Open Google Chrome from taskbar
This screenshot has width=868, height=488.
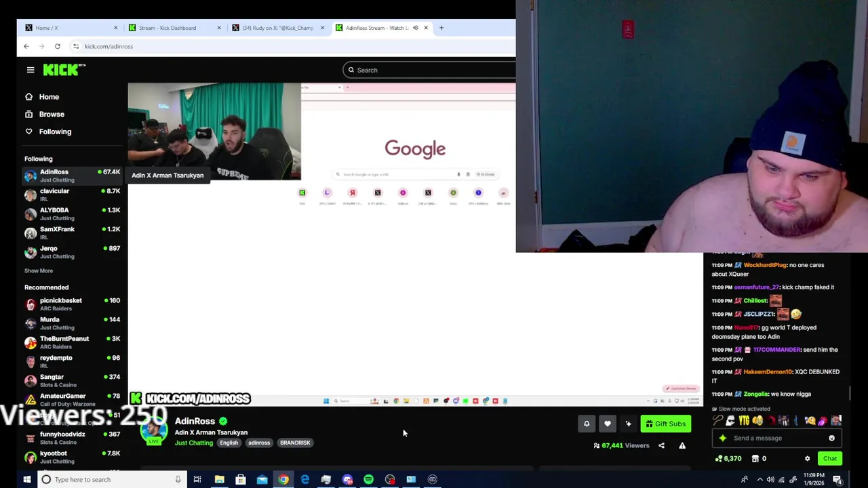click(x=283, y=479)
